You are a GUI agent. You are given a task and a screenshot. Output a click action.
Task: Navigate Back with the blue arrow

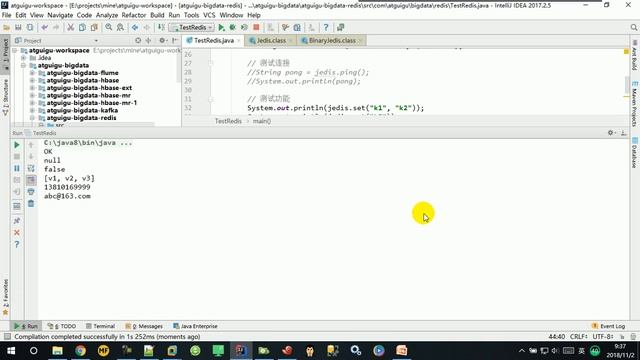point(135,27)
